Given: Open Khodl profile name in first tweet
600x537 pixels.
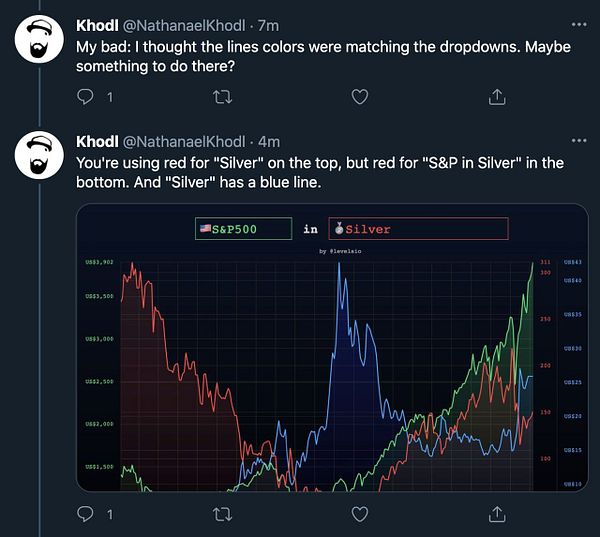Looking at the screenshot, I should click(x=97, y=24).
